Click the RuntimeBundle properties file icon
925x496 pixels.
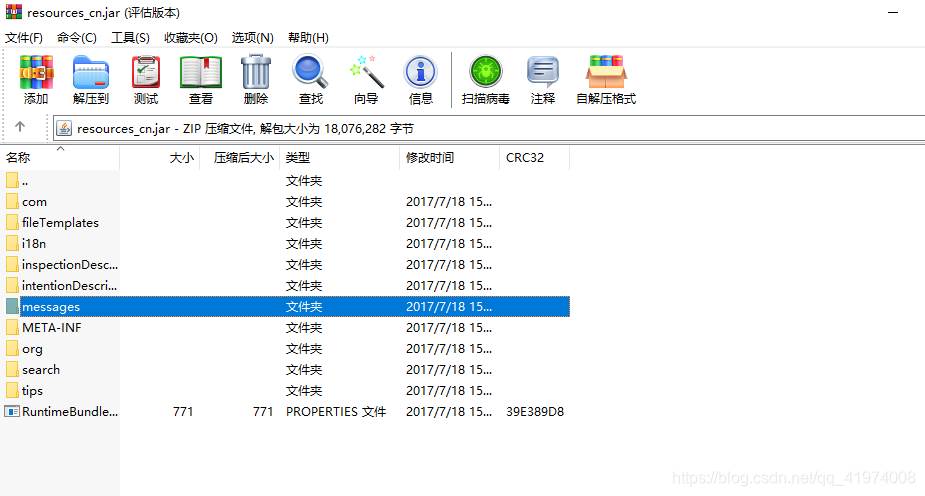click(x=12, y=412)
